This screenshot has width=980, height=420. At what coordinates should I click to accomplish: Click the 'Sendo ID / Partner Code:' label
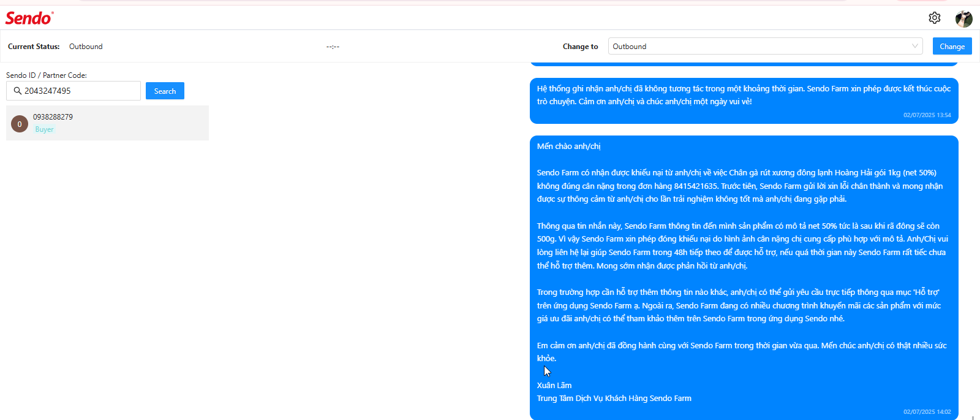pyautogui.click(x=47, y=75)
